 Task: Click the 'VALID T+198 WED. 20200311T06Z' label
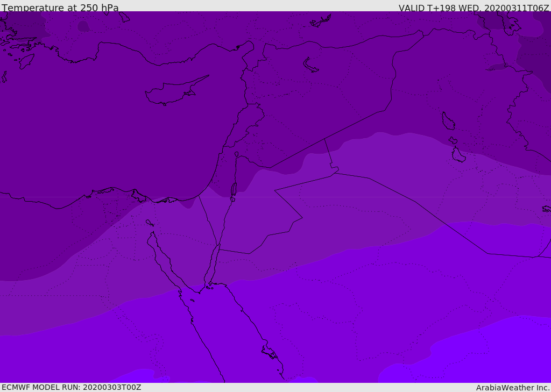click(474, 8)
